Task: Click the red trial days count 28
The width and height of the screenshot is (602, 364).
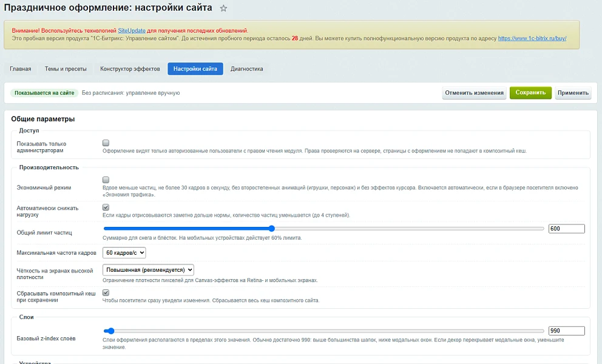Action: click(295, 38)
